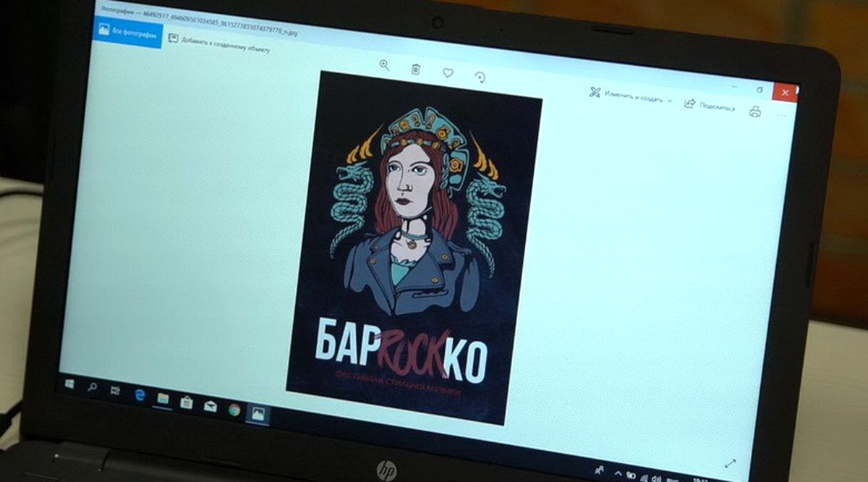Open the Windows Start menu
868x482 pixels.
[69, 385]
